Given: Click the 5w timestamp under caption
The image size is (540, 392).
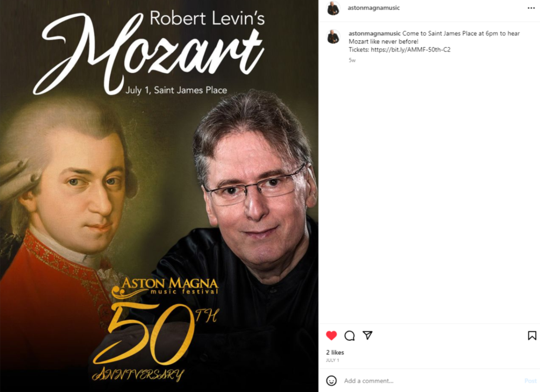Looking at the screenshot, I should tap(352, 60).
